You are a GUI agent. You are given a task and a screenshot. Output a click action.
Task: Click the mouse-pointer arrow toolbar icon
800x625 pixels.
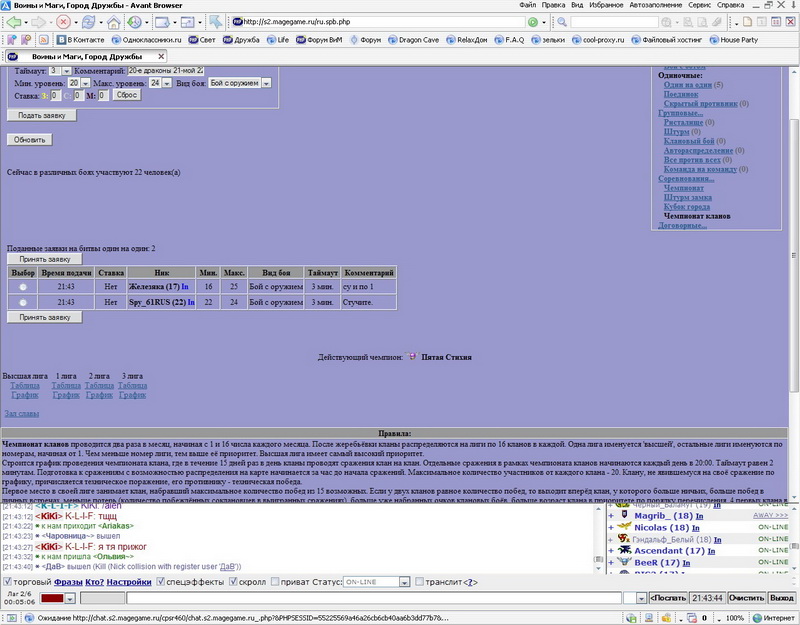(215, 22)
